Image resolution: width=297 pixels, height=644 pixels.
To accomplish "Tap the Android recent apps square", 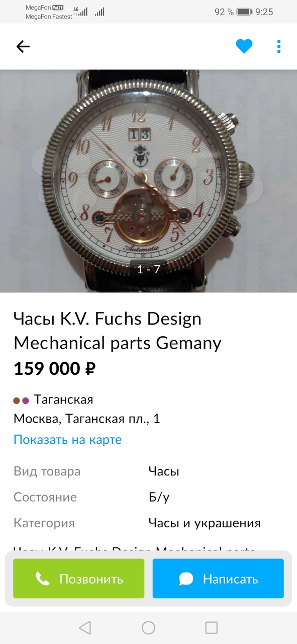I will point(212,627).
